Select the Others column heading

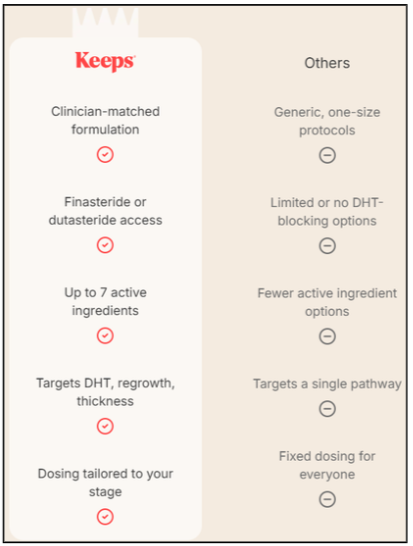click(327, 63)
